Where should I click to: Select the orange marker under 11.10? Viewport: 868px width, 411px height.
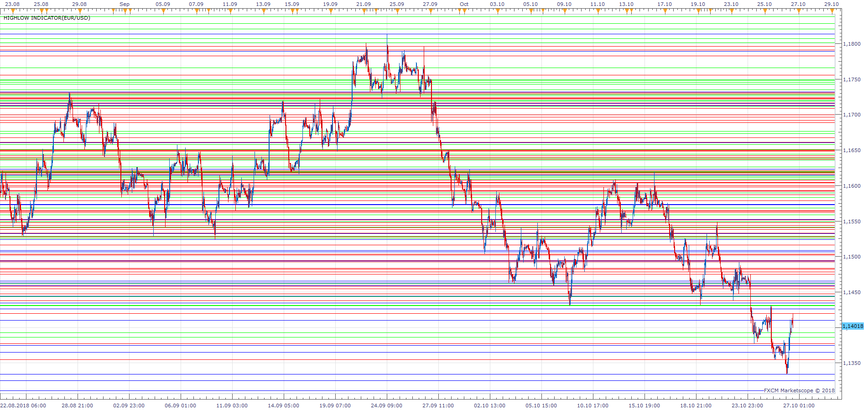point(598,11)
